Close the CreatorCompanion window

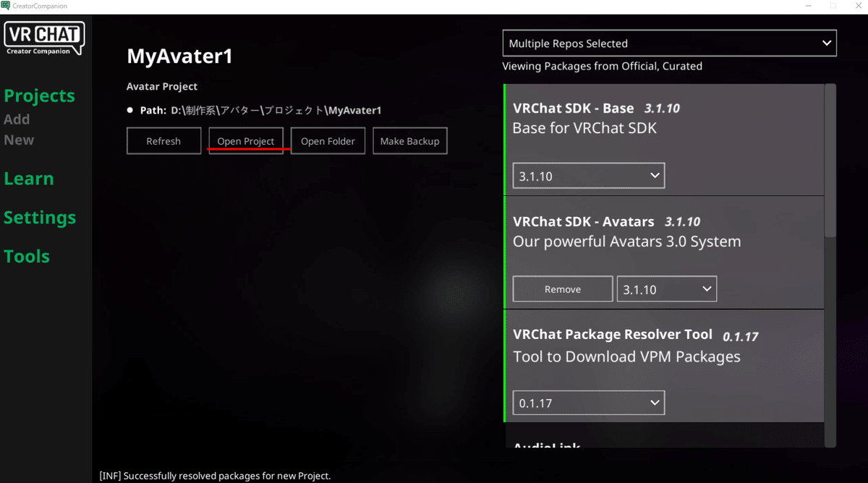856,6
